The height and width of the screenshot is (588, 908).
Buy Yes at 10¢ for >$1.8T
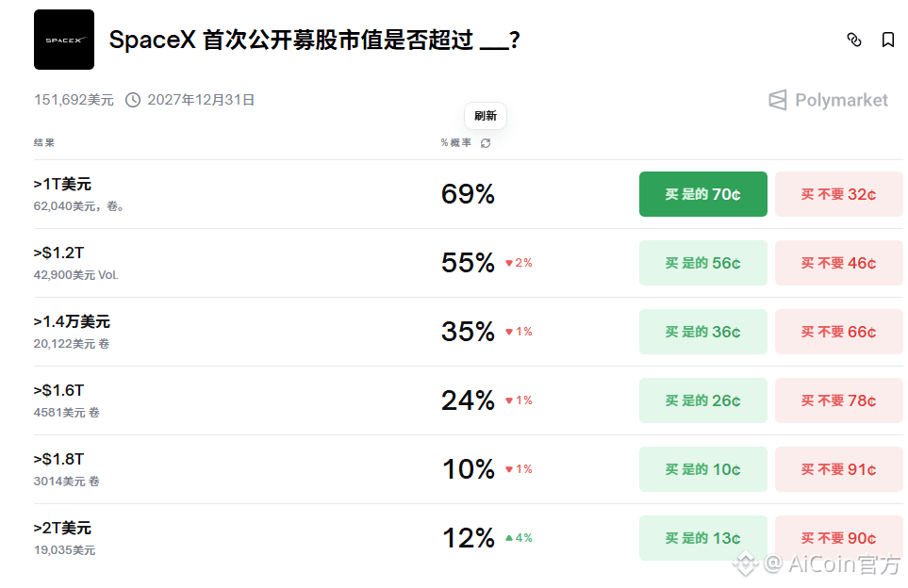[x=702, y=469]
